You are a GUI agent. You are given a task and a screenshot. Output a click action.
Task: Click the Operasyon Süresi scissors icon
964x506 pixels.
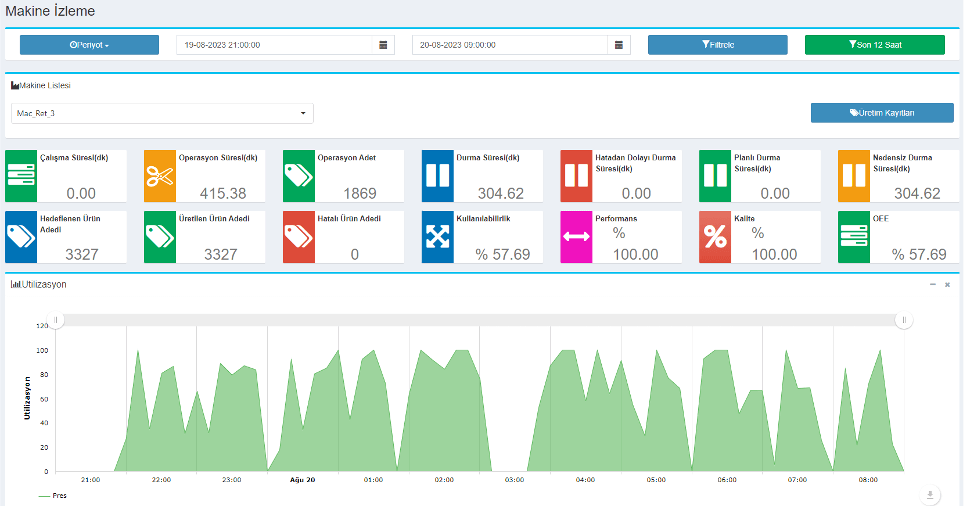[x=160, y=176]
